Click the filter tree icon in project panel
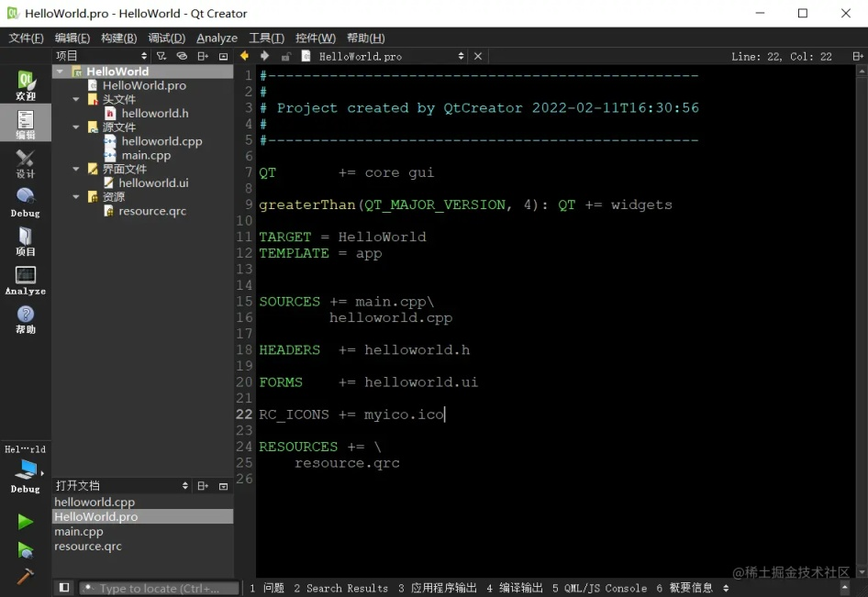The image size is (868, 597). (x=161, y=56)
